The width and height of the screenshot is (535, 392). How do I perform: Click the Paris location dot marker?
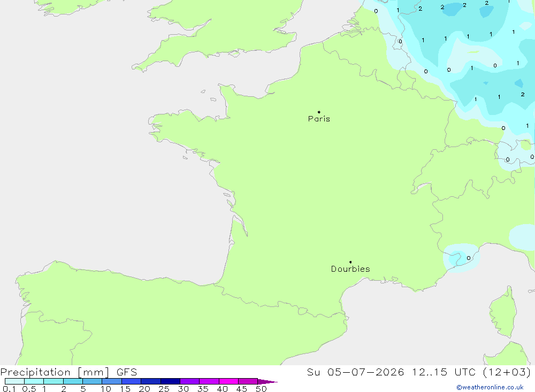[319, 112]
